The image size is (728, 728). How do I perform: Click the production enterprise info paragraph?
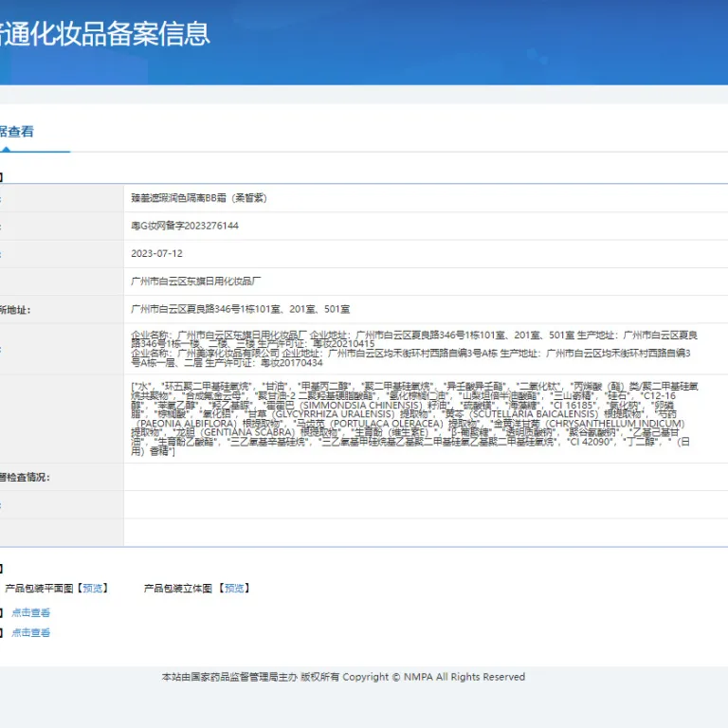[414, 349]
